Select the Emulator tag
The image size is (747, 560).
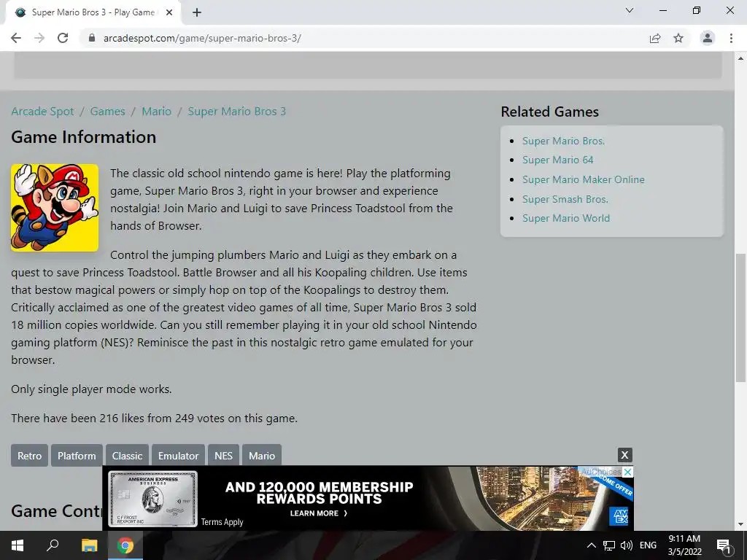178,456
